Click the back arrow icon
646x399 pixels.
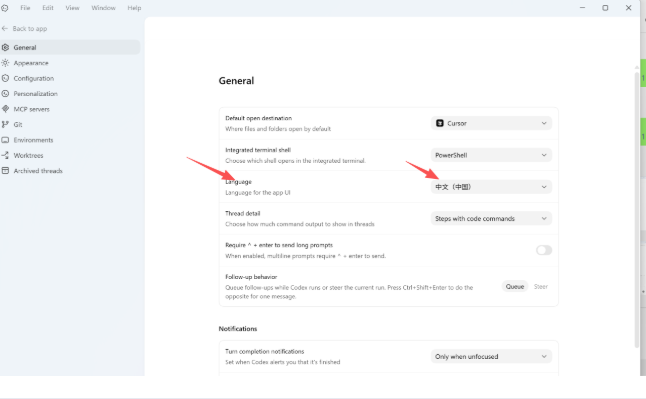click(5, 28)
